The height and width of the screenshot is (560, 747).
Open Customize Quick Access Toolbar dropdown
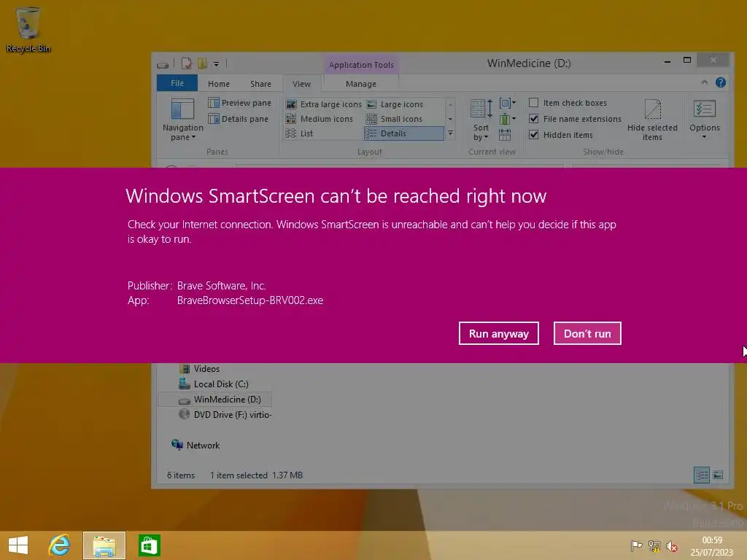(x=216, y=64)
